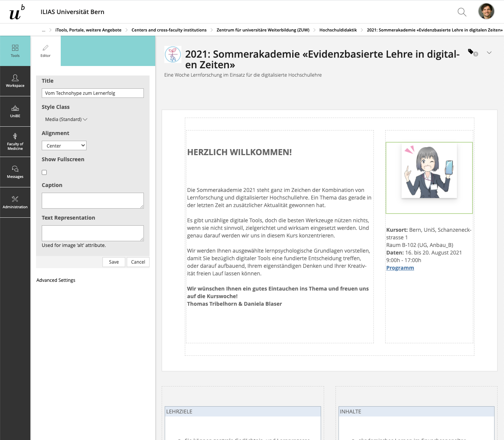Click the tag icon beside title
This screenshot has height=440, width=504.
coord(471,52)
